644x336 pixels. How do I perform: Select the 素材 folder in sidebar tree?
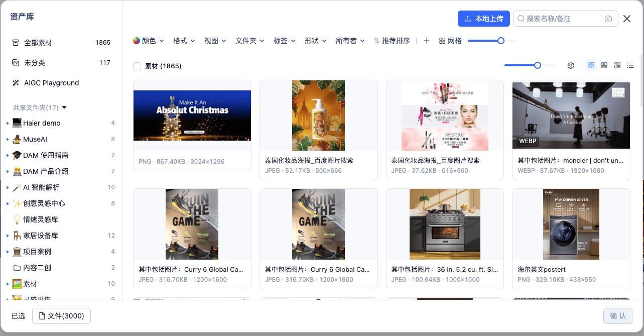point(61,284)
